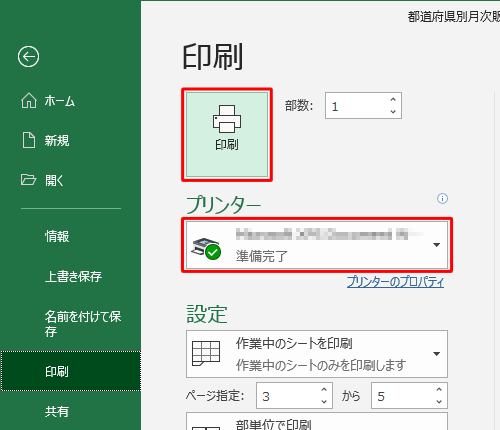Click the 準備完了 printer status text
The height and width of the screenshot is (430, 500).
[261, 256]
